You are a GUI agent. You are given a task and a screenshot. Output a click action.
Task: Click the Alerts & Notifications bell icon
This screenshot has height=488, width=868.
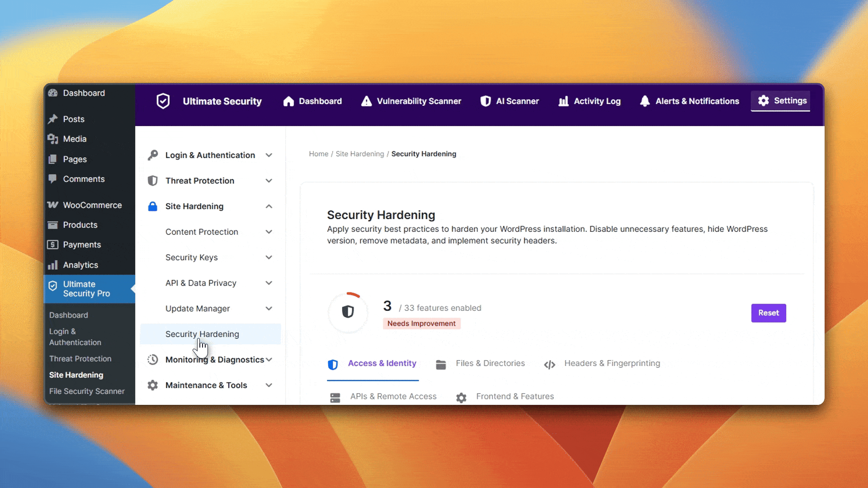645,101
